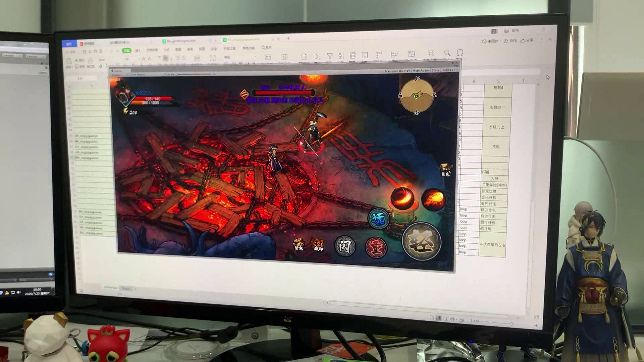Image resolution: width=644 pixels, height=362 pixels.
Task: Click the Filter funnel icon
Action: pos(329,56)
